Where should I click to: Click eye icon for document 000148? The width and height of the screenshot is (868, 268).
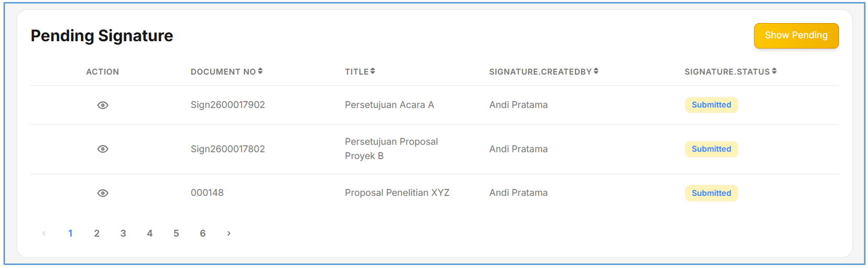(102, 193)
